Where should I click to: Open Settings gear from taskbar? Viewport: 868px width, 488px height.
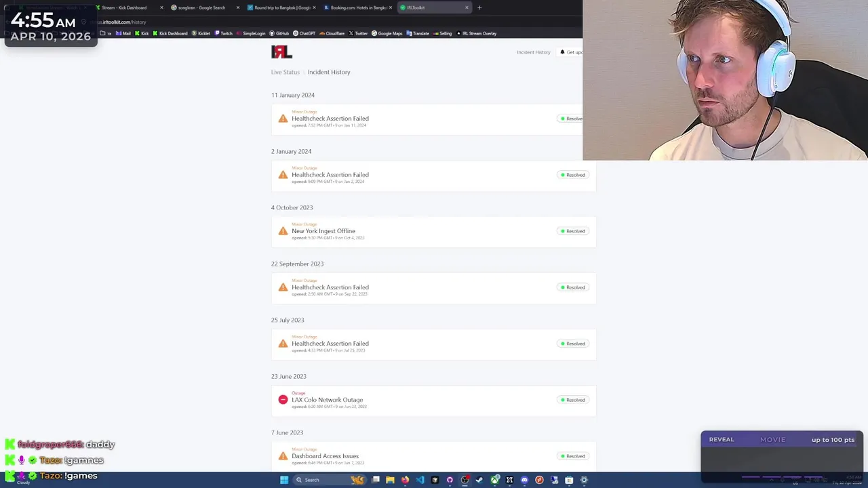pos(584,480)
